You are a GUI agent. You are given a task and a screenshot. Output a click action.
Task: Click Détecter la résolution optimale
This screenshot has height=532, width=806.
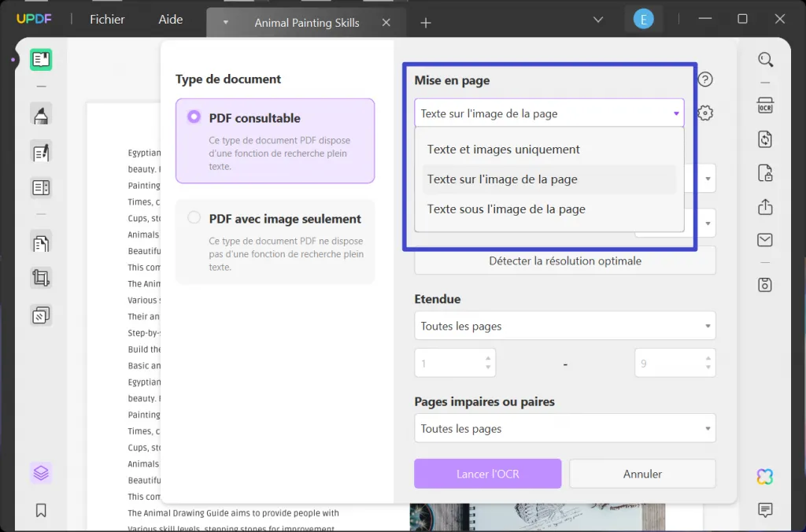point(564,260)
